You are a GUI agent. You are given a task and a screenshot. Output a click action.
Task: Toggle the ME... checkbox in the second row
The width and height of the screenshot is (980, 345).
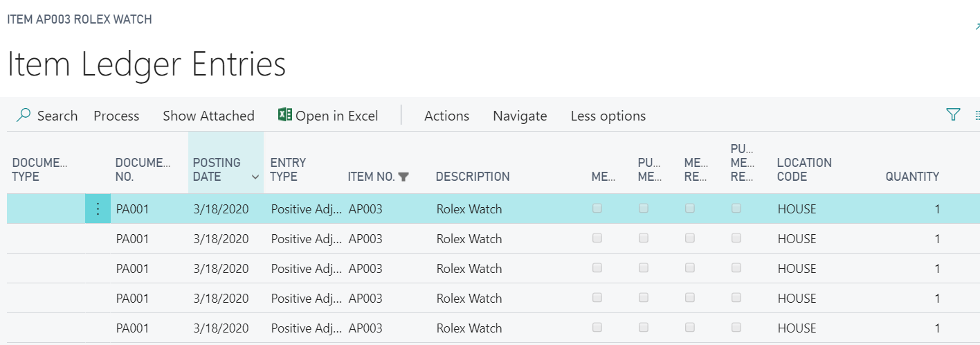(x=597, y=238)
